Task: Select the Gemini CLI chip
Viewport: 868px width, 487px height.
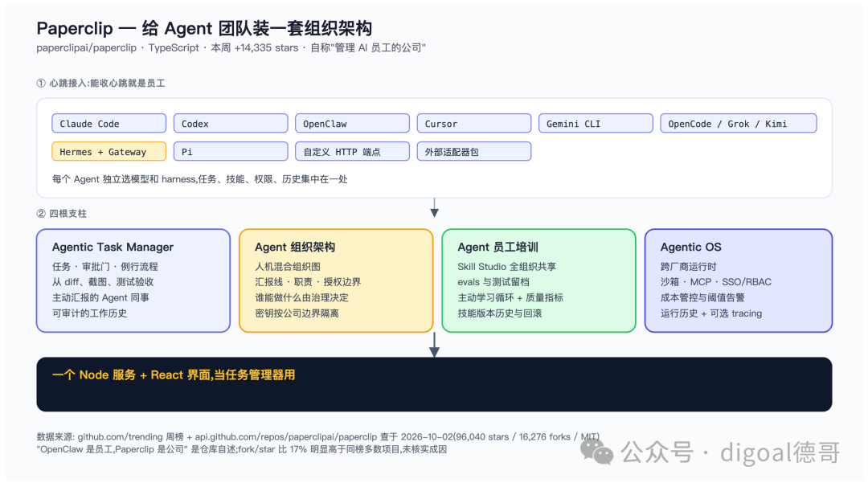Action: pyautogui.click(x=596, y=124)
